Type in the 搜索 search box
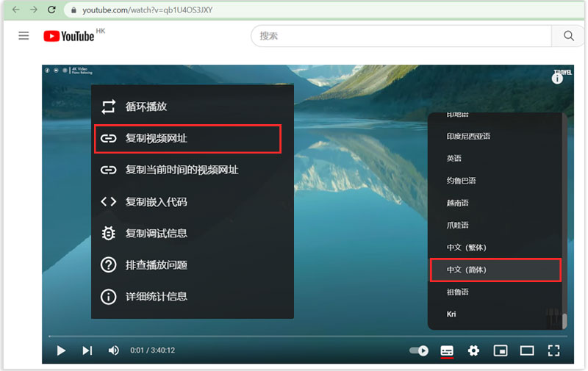This screenshot has height=371, width=588. [401, 36]
